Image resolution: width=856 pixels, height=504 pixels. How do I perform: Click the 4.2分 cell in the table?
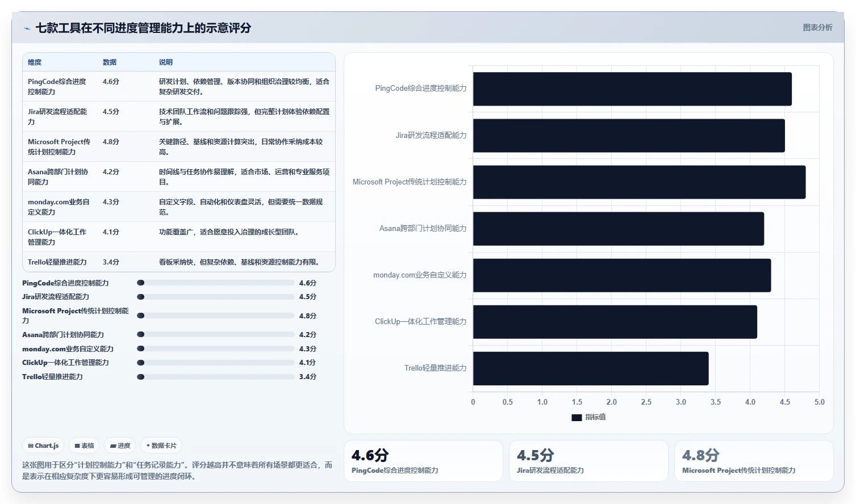coord(111,172)
